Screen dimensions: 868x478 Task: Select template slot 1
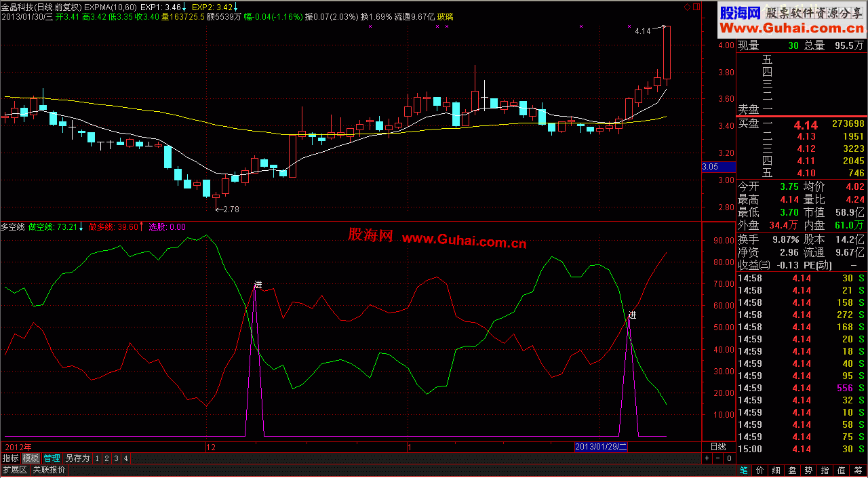click(x=97, y=458)
